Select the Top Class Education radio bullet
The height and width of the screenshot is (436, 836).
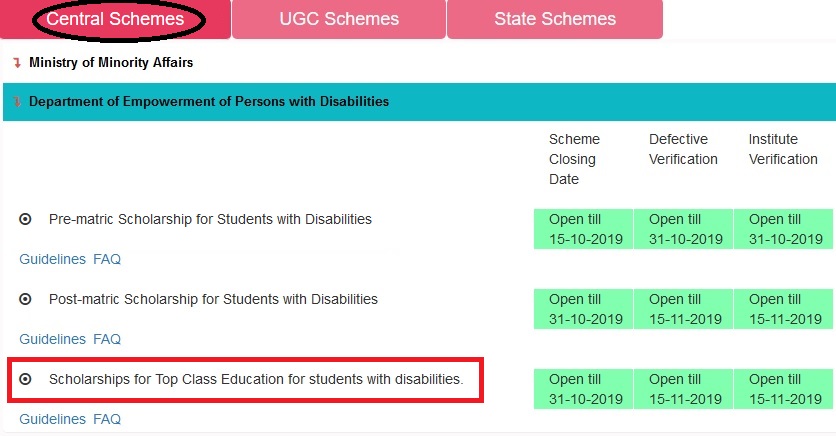click(25, 379)
